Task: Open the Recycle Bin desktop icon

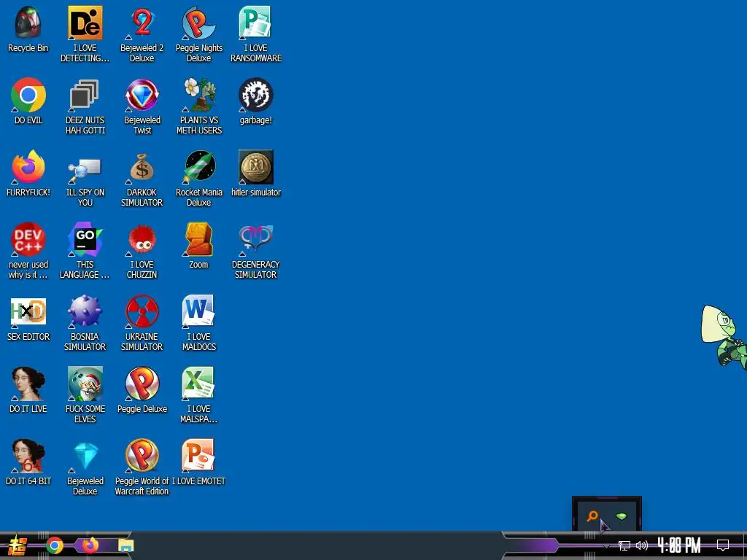Action: [x=28, y=23]
